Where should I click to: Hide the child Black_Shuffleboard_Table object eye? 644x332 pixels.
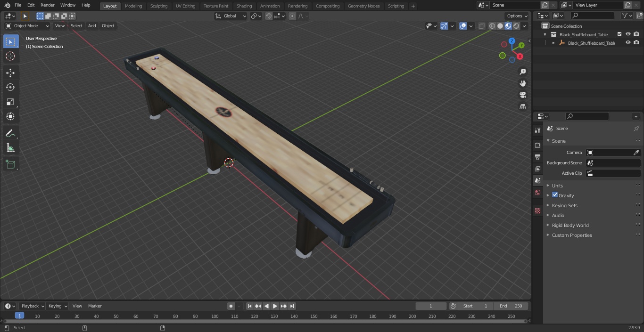point(628,42)
